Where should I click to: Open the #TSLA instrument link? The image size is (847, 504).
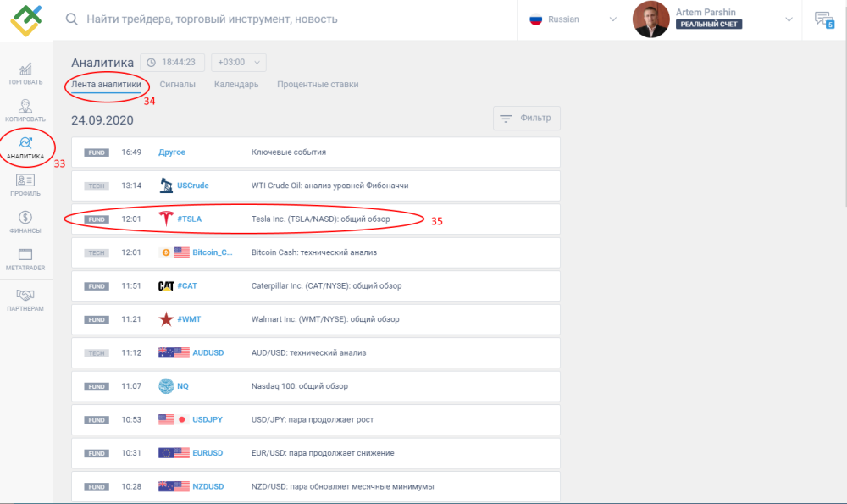[x=189, y=219]
